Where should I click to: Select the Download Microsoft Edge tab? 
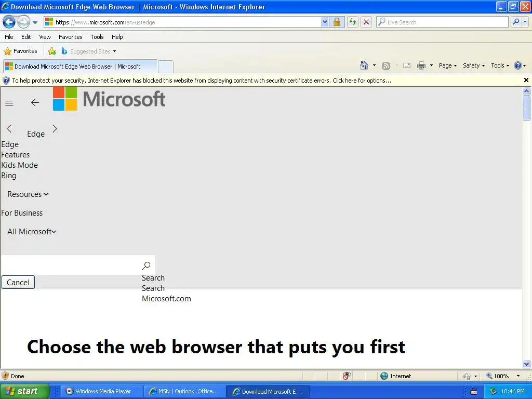pyautogui.click(x=80, y=66)
